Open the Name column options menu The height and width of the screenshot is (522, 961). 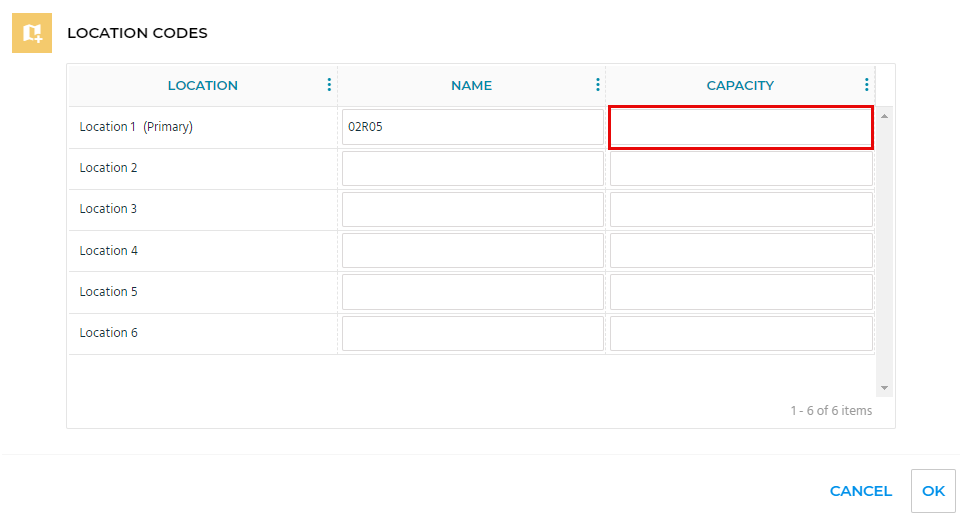[x=598, y=85]
